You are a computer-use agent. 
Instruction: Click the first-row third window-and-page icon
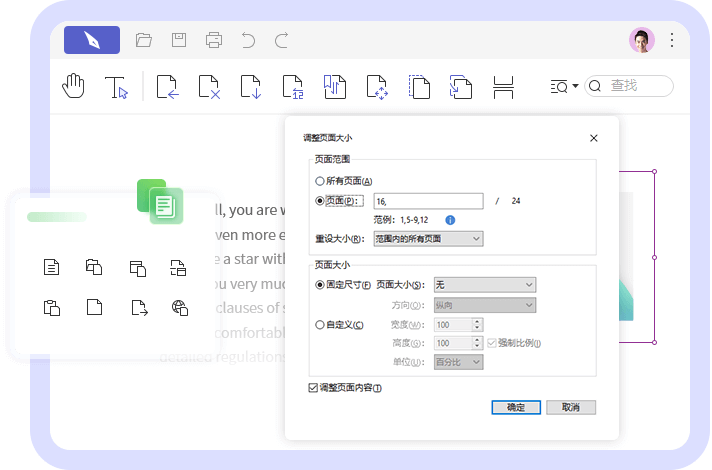tap(138, 268)
